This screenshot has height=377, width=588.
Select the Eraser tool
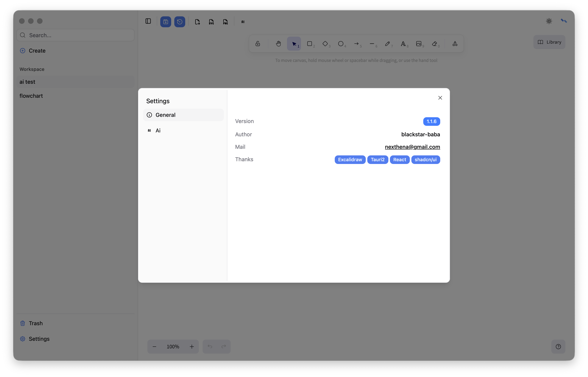[x=435, y=44]
